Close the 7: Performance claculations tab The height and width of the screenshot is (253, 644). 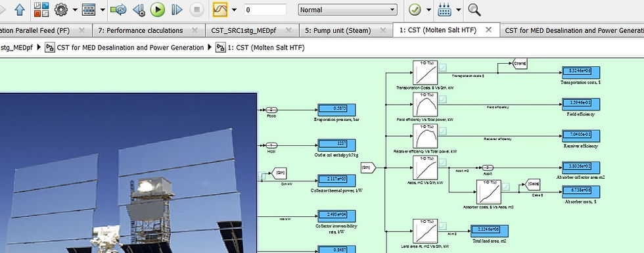tap(195, 30)
